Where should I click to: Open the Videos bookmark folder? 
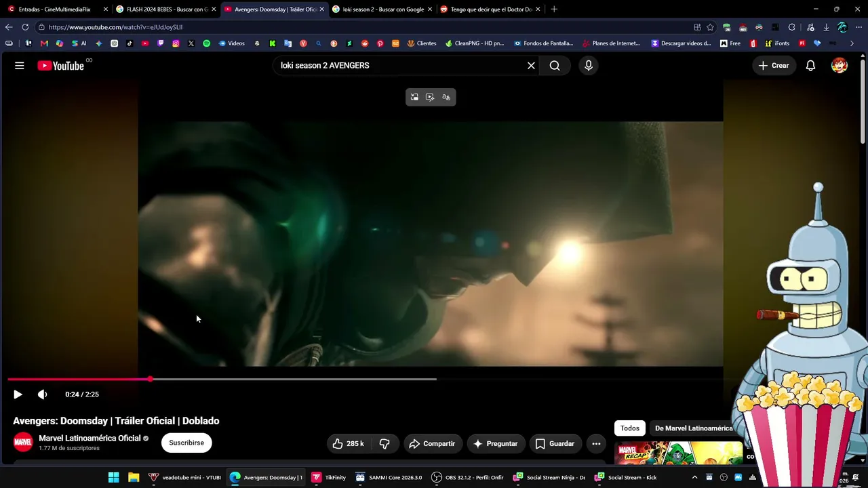[231, 43]
